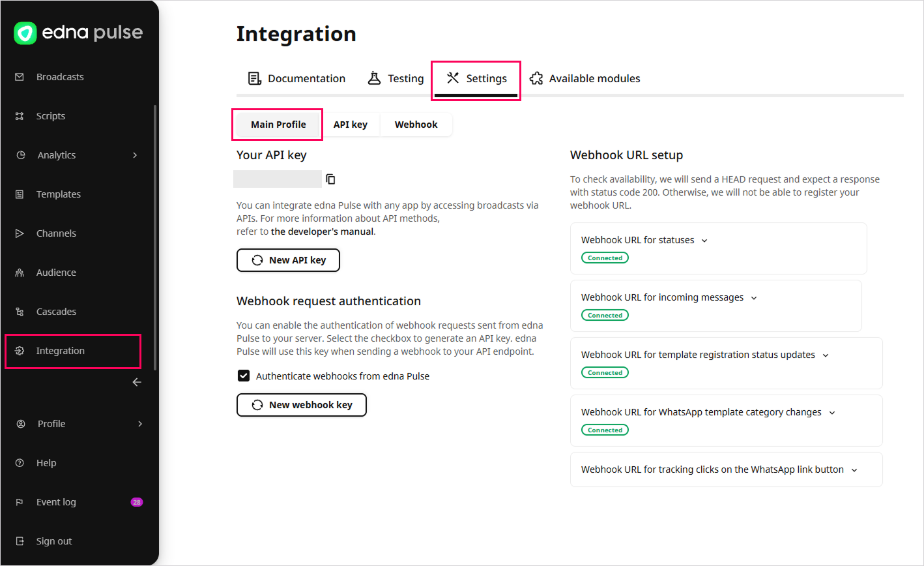924x566 pixels.
Task: Click the Broadcasts envelope icon
Action: click(20, 77)
